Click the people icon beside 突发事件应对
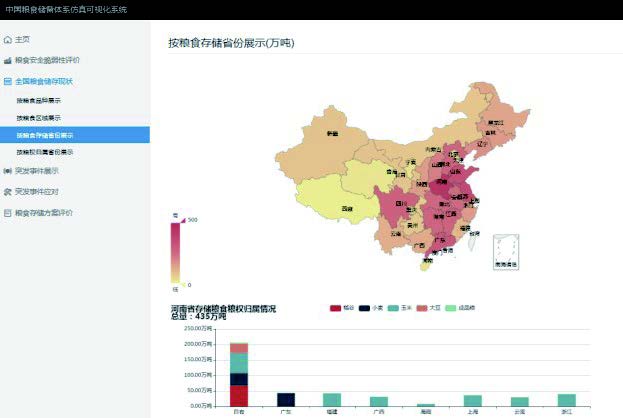Viewport: 623px width, 418px height. click(x=9, y=191)
